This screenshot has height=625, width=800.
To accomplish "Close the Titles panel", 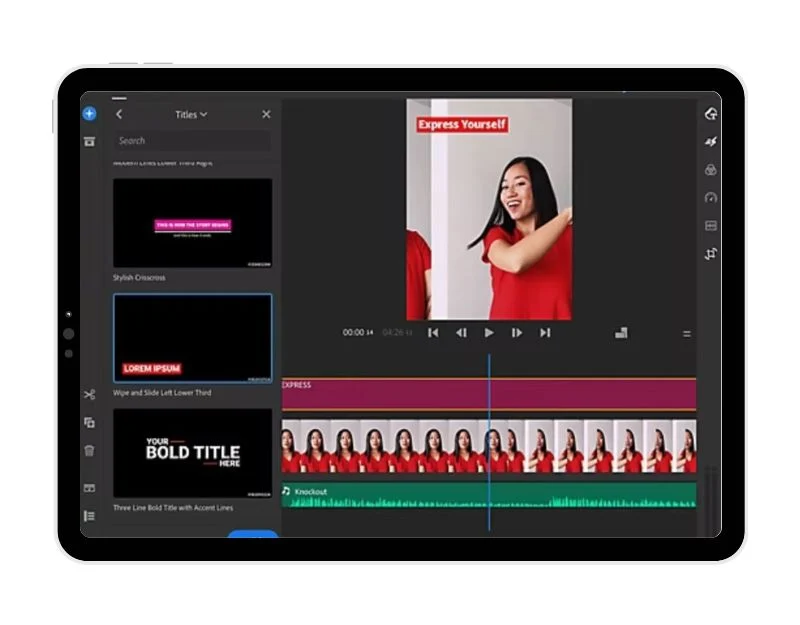I will (x=266, y=115).
